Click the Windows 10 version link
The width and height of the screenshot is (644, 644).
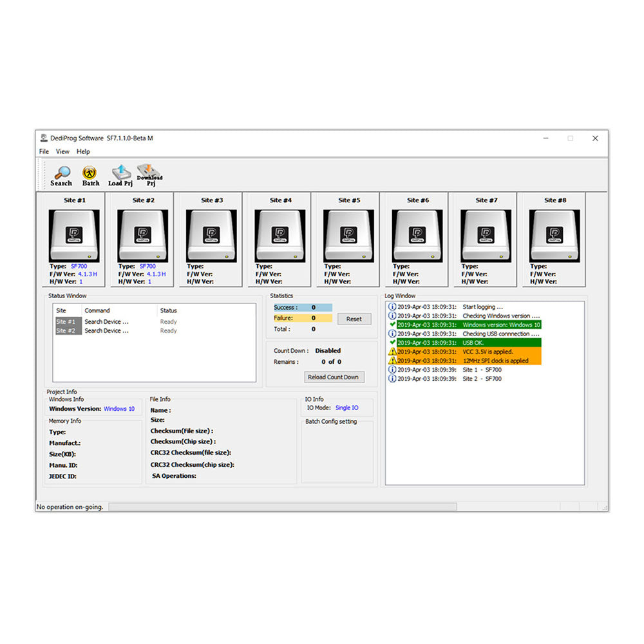118,408
